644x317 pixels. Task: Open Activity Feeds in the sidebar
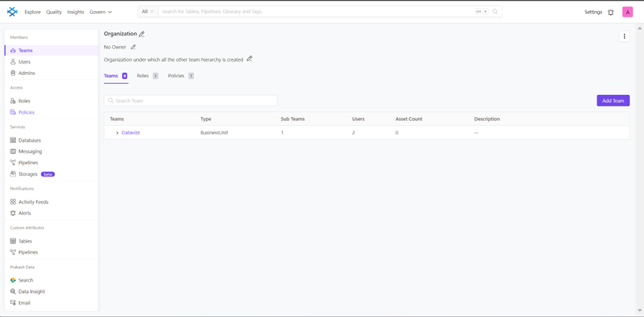click(33, 202)
